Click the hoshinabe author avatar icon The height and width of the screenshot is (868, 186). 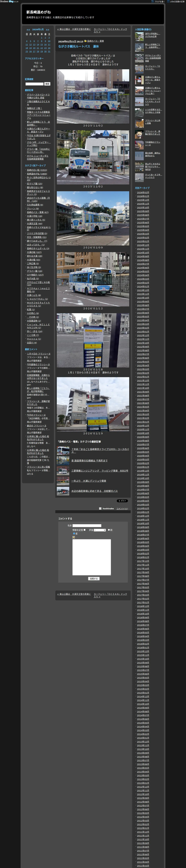(x=100, y=509)
